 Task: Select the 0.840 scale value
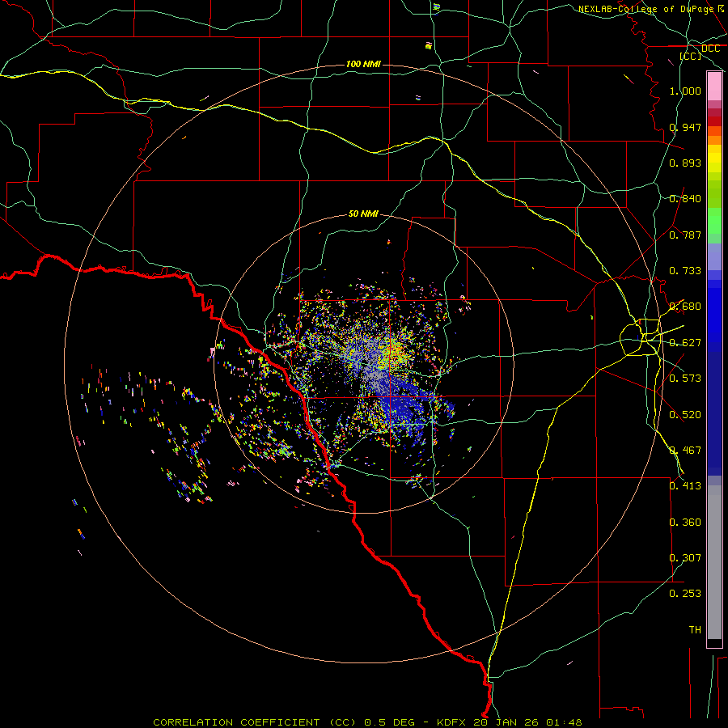(685, 199)
